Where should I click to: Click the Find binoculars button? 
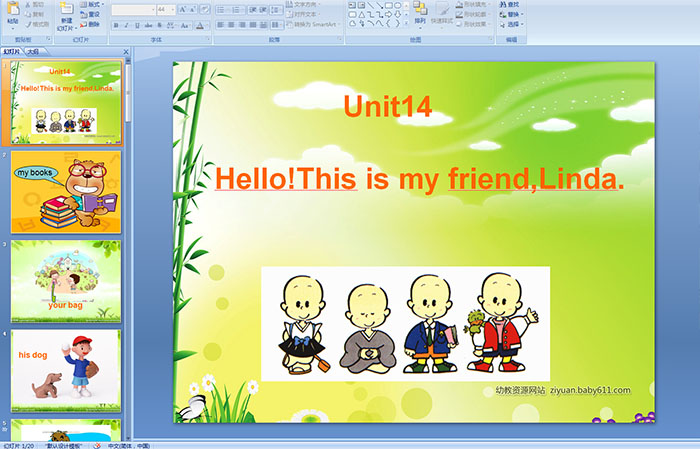coord(509,4)
